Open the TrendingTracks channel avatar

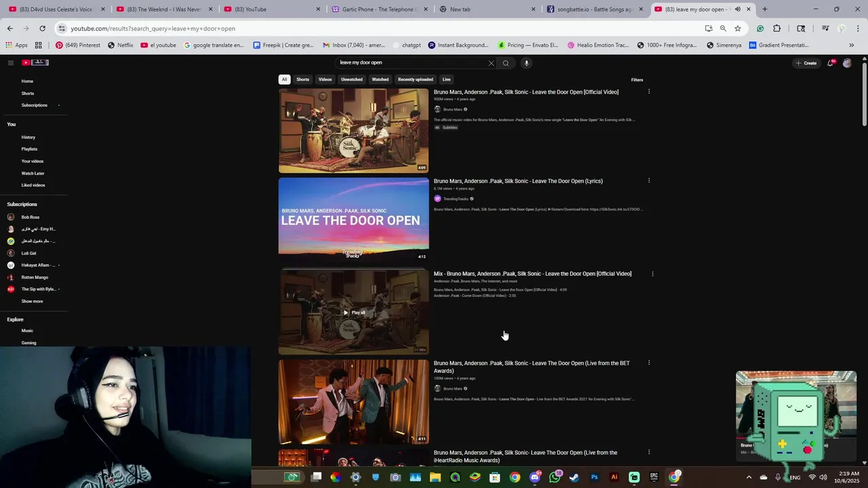point(437,199)
